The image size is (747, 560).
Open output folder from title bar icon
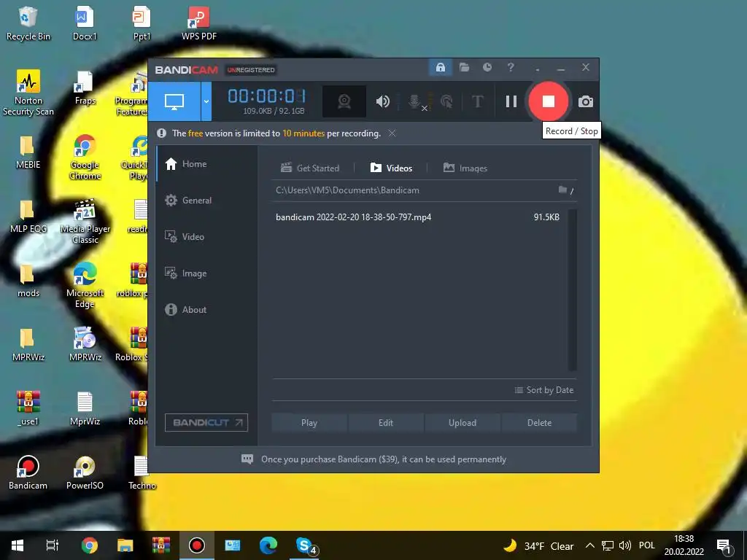point(464,68)
